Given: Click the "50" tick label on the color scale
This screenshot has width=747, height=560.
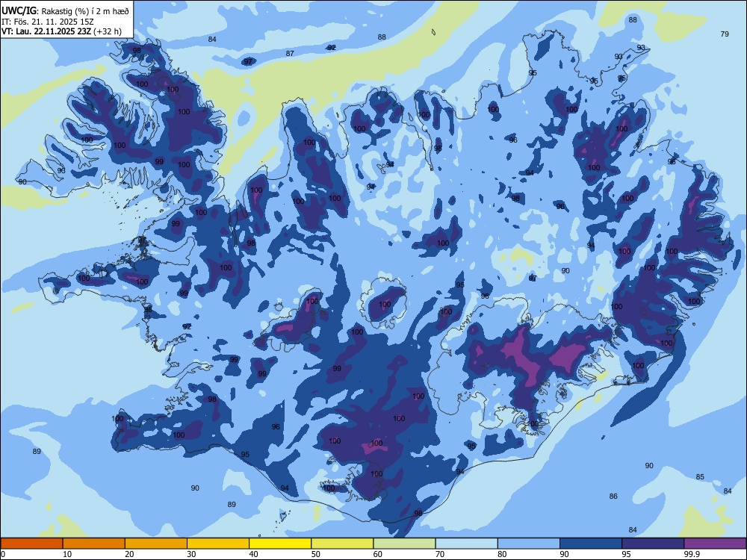Looking at the screenshot, I should point(315,554).
